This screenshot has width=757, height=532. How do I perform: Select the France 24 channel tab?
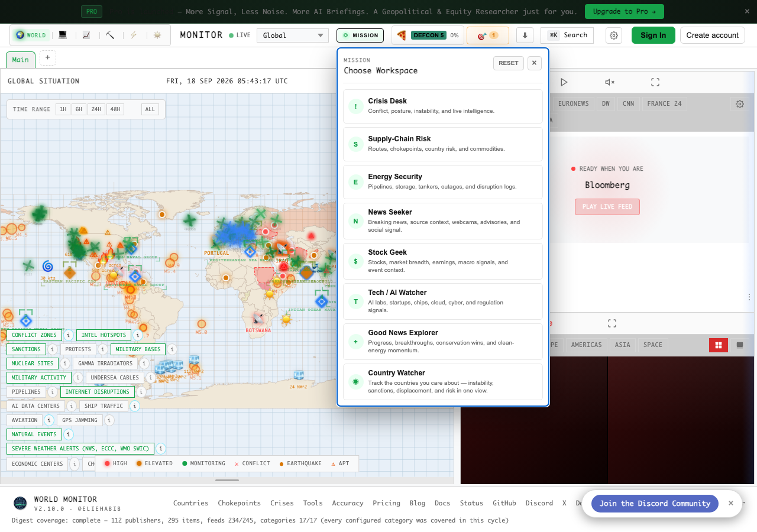tap(664, 103)
